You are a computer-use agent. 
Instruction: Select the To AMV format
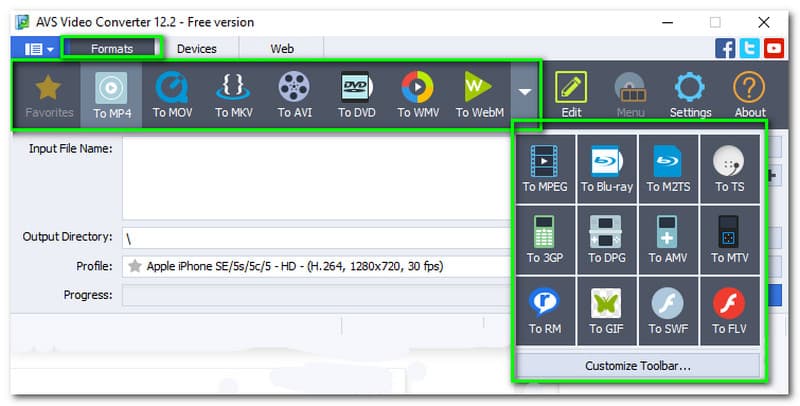coord(668,240)
